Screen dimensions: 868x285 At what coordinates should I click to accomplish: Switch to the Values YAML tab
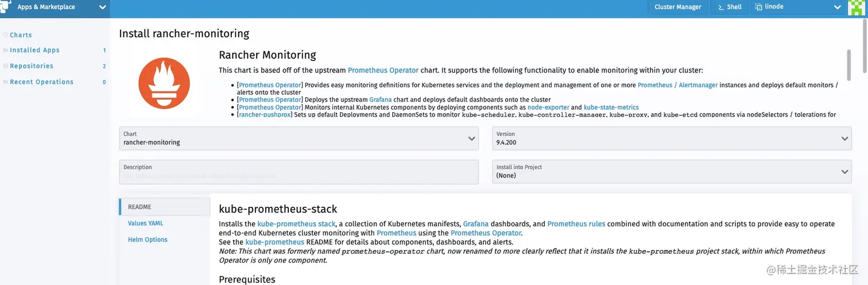(146, 224)
